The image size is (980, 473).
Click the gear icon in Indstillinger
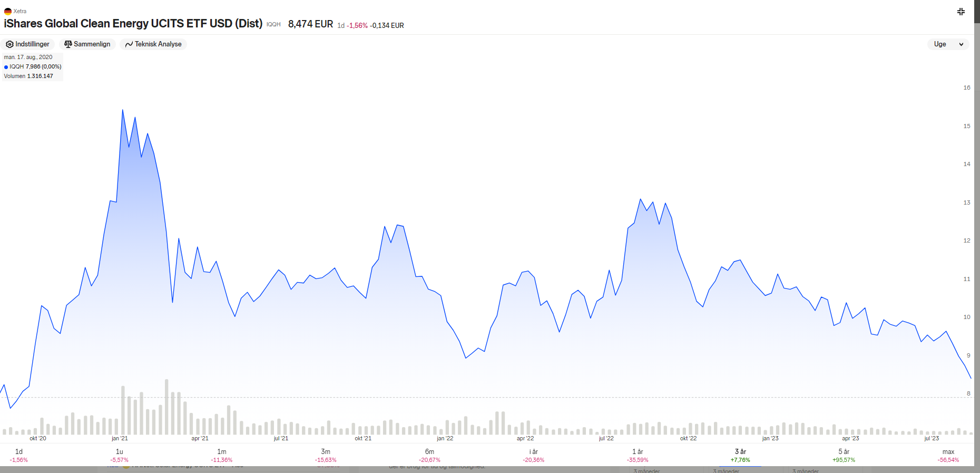coord(9,44)
